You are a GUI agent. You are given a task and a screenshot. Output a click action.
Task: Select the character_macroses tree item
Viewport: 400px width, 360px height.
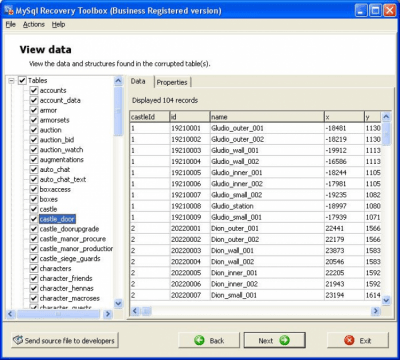pos(70,298)
